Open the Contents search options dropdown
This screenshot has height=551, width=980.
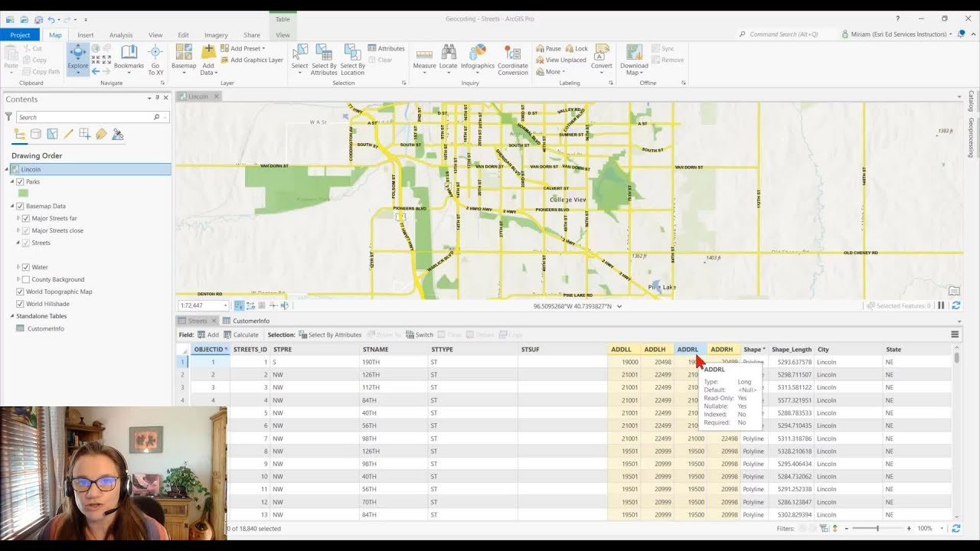[x=165, y=117]
